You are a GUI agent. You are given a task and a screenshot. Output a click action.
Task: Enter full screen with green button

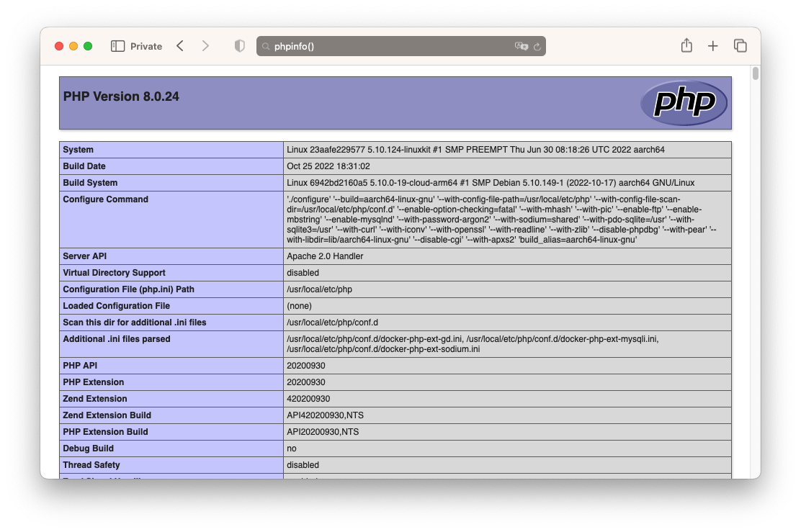pyautogui.click(x=88, y=46)
